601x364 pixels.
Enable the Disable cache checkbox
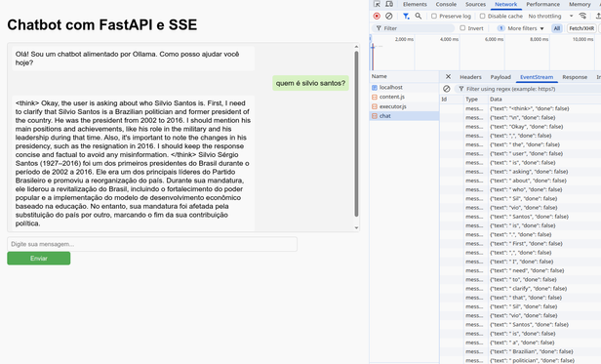[x=483, y=17]
